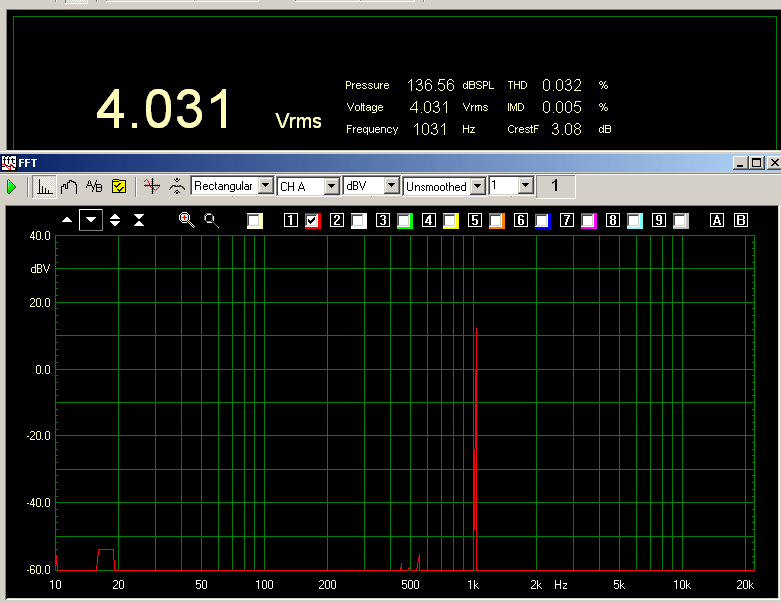
Task: Click the overlay A button
Action: coord(717,221)
